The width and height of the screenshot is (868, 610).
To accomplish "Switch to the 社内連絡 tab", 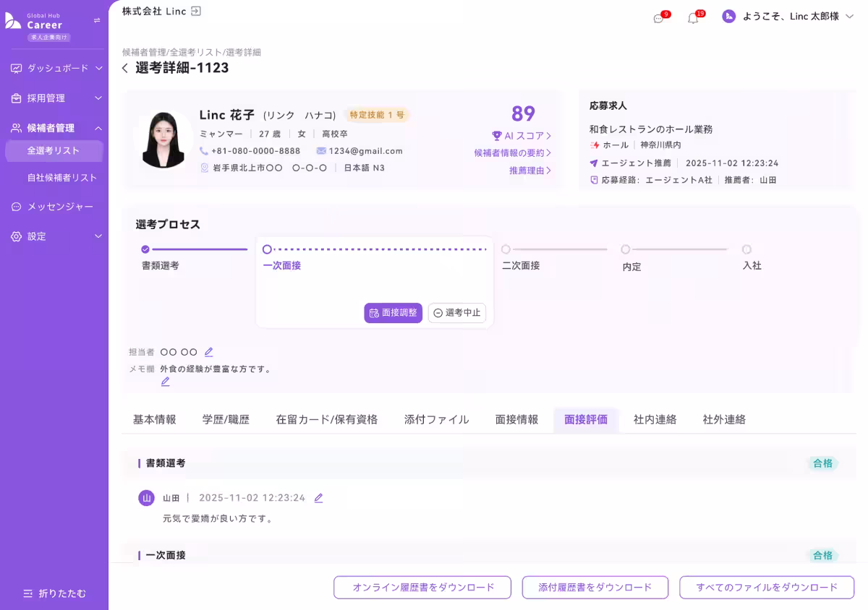I will click(655, 419).
